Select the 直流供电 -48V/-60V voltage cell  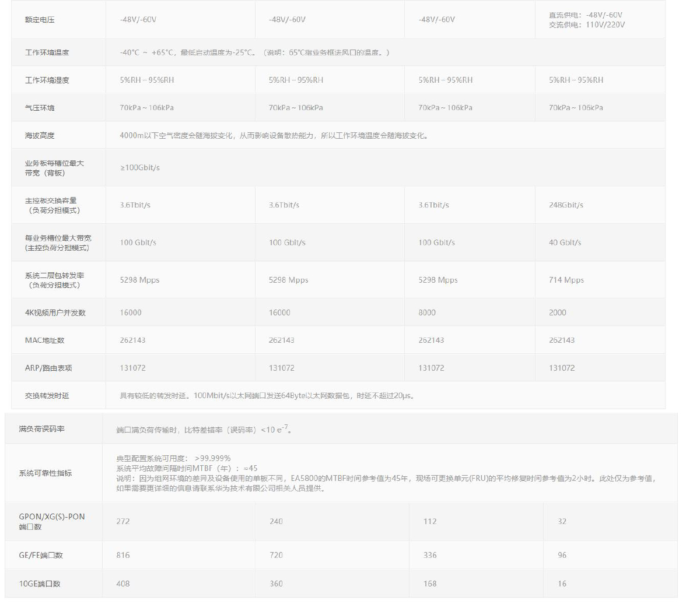(586, 15)
